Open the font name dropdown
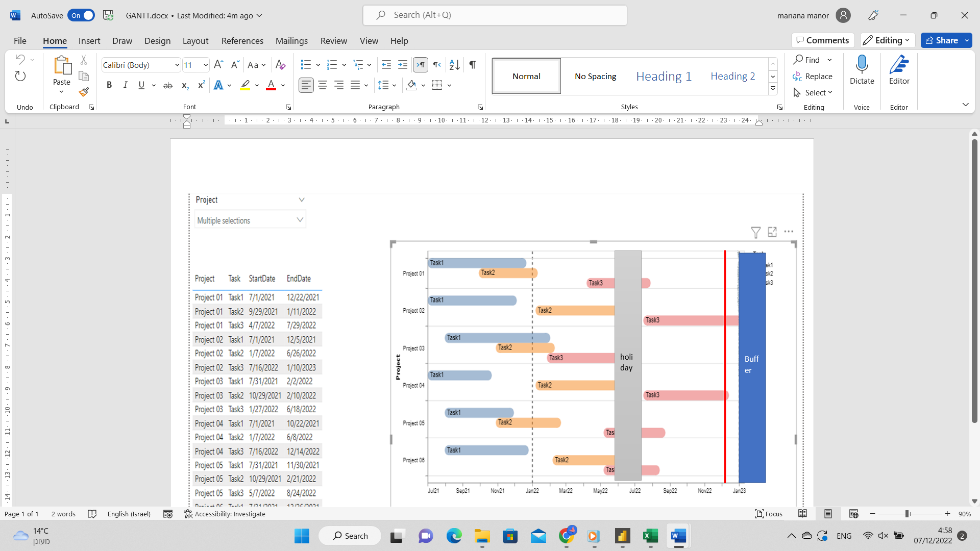This screenshot has width=980, height=551. (x=176, y=65)
